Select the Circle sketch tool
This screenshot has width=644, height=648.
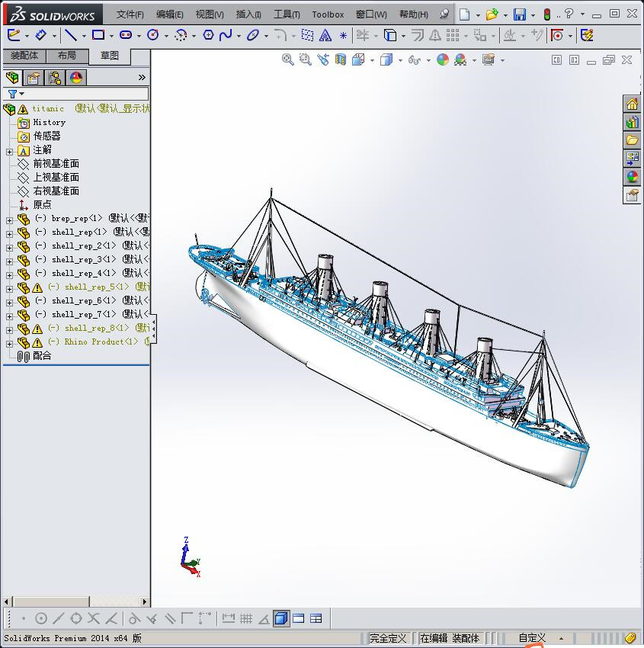click(153, 35)
